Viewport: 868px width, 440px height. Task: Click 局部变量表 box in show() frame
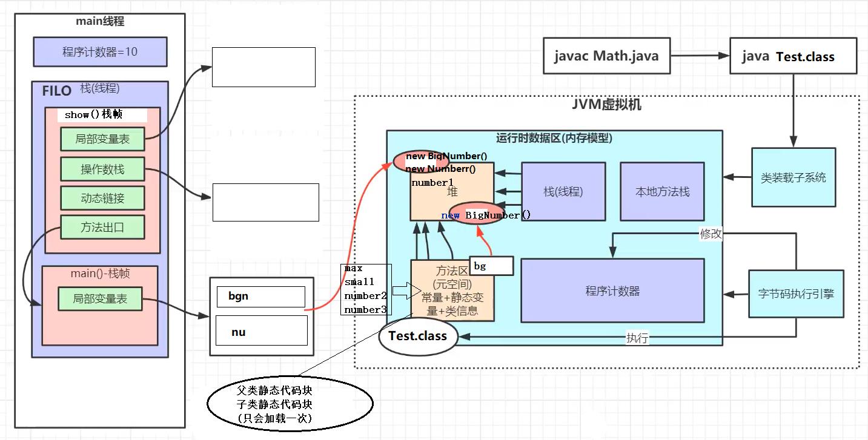click(x=102, y=139)
